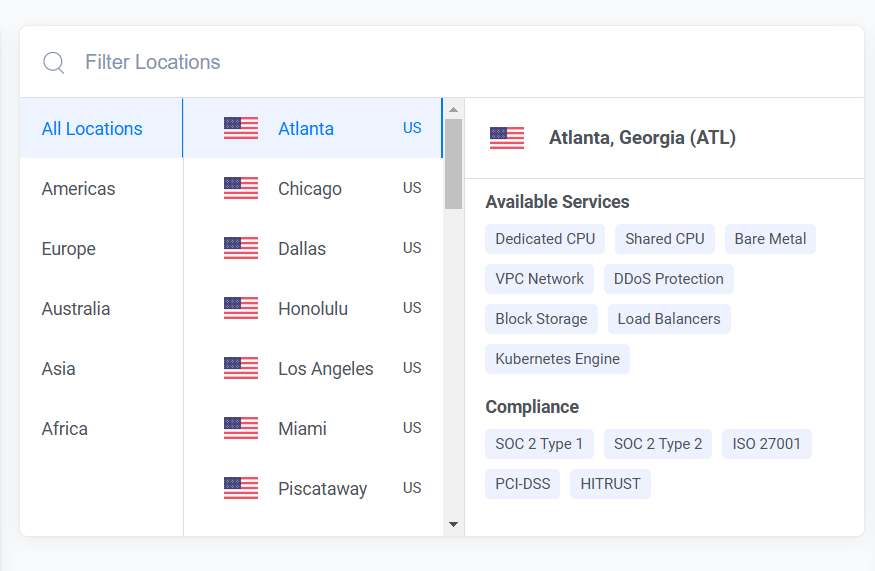This screenshot has height=571, width=875.
Task: Click the scrollbar up arrow
Action: pos(453,109)
